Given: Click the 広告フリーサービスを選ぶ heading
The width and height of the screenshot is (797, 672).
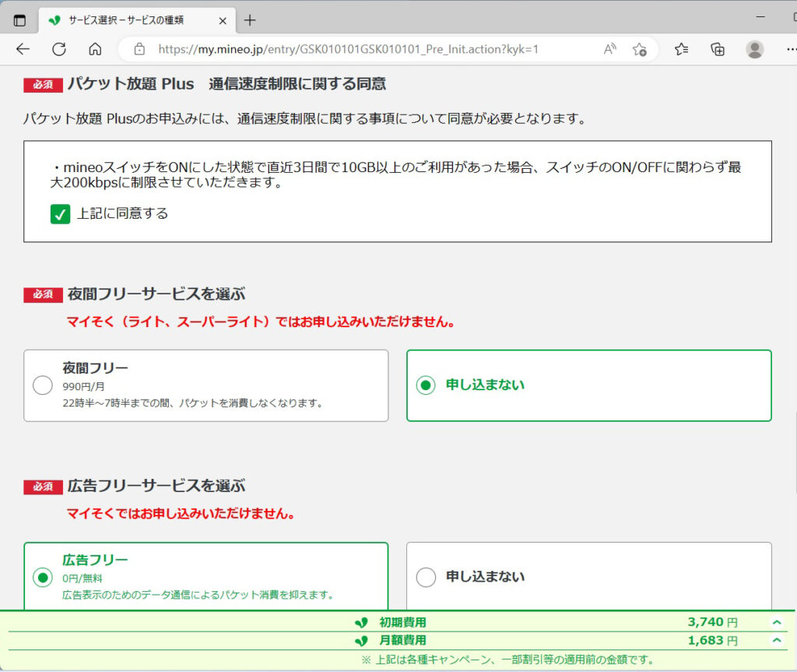Looking at the screenshot, I should coord(156,486).
